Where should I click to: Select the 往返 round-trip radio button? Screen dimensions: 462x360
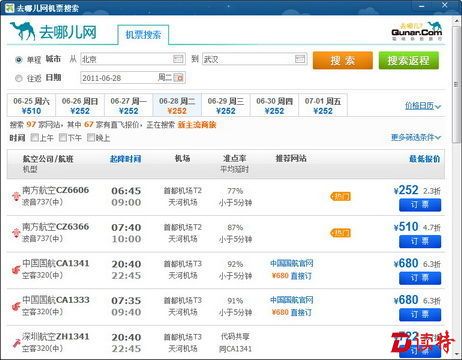pyautogui.click(x=18, y=78)
